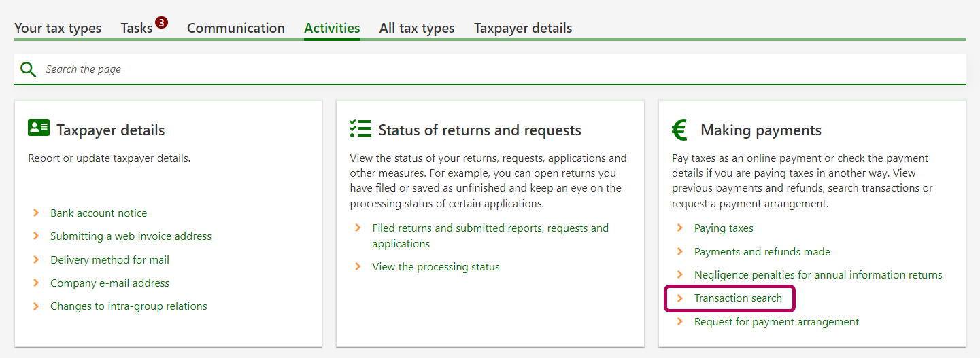Open Request for payment arrangement link
Viewport: 980px width, 358px height.
(776, 322)
